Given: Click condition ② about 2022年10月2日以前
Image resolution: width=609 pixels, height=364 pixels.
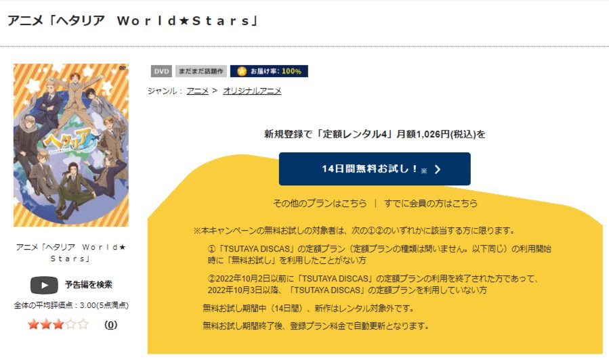Looking at the screenshot, I should point(373,284).
